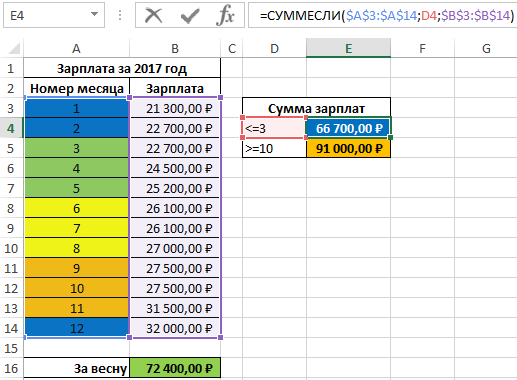Select column G header
Screen dimensions: 517x380
(x=486, y=49)
